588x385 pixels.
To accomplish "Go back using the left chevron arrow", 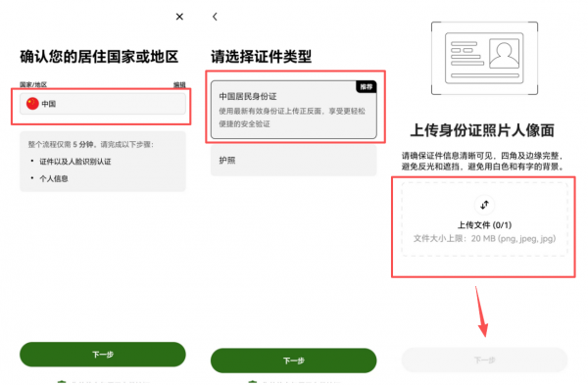I will [x=215, y=17].
